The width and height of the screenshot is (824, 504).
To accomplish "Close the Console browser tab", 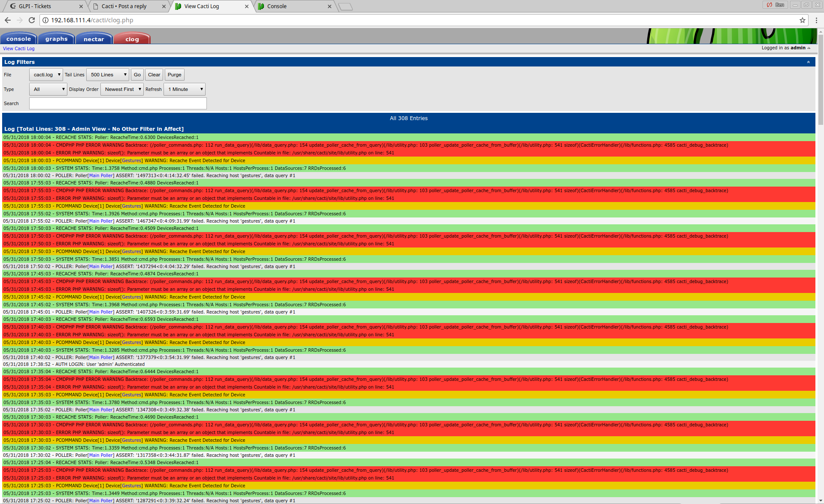I will 329,6.
